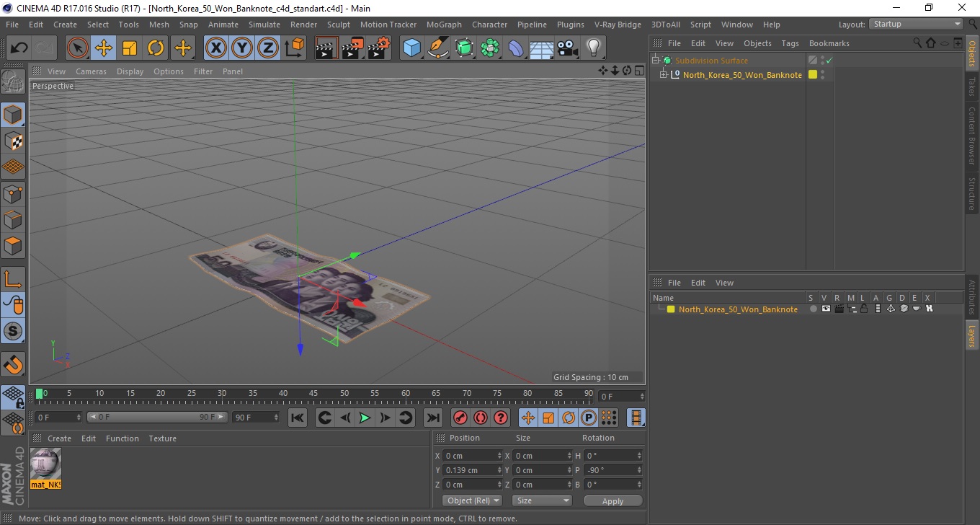Toggle the X axis lock
Image resolution: width=980 pixels, height=525 pixels.
coord(215,48)
